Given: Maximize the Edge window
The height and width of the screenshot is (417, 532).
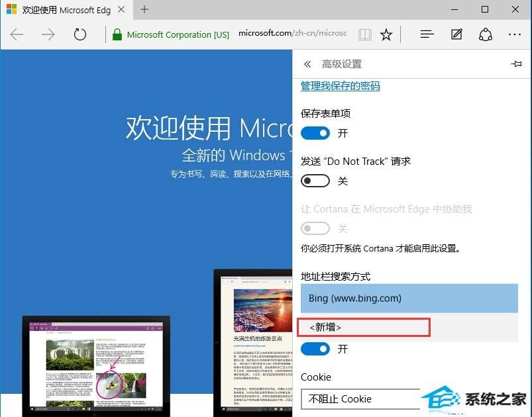Looking at the screenshot, I should pos(485,9).
